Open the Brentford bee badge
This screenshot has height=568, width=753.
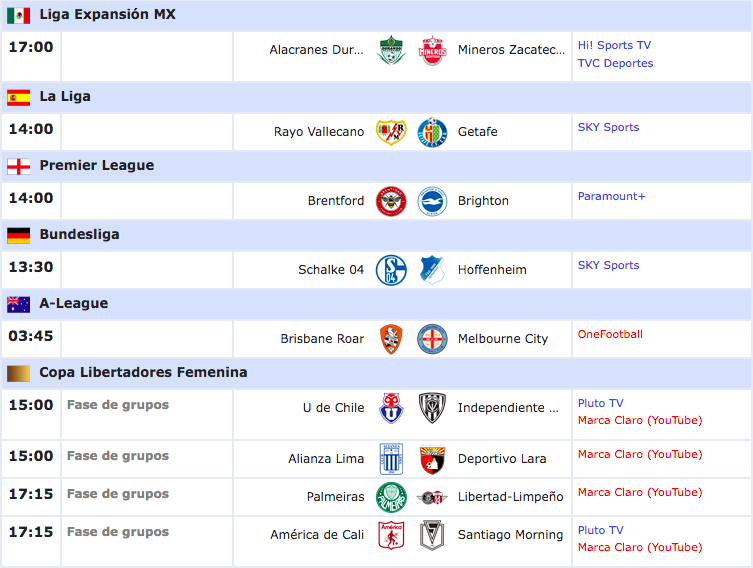(391, 201)
